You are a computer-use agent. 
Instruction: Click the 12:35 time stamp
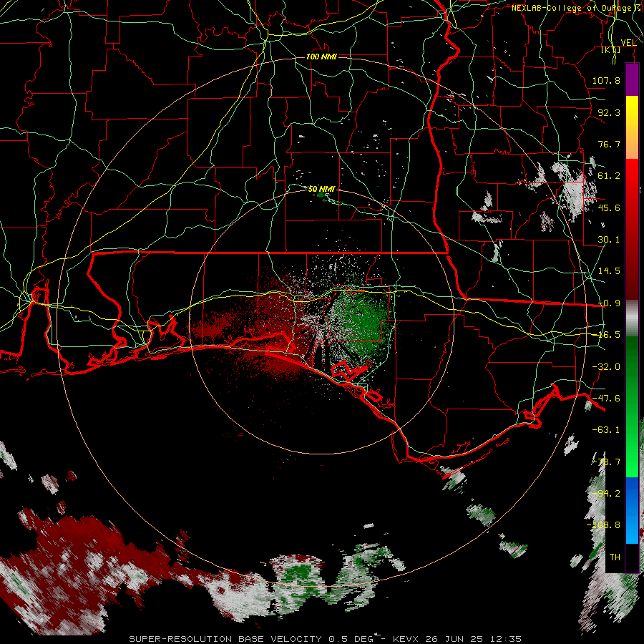(507, 639)
